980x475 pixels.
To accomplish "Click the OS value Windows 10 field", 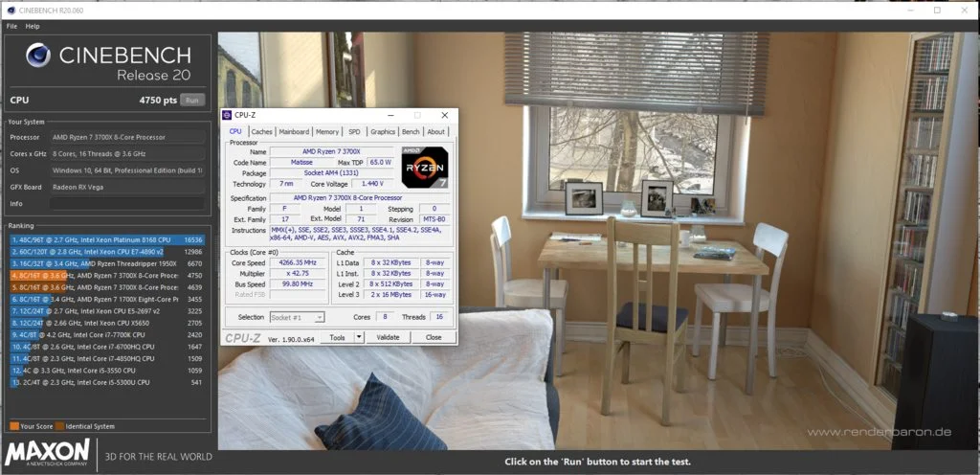I will (127, 170).
